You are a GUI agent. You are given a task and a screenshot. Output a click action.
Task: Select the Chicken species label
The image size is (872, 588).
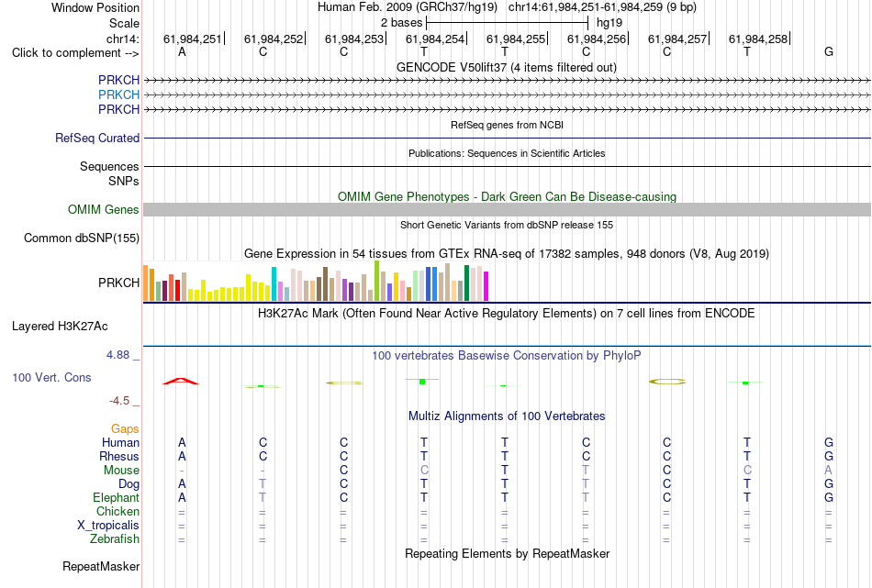click(x=117, y=511)
